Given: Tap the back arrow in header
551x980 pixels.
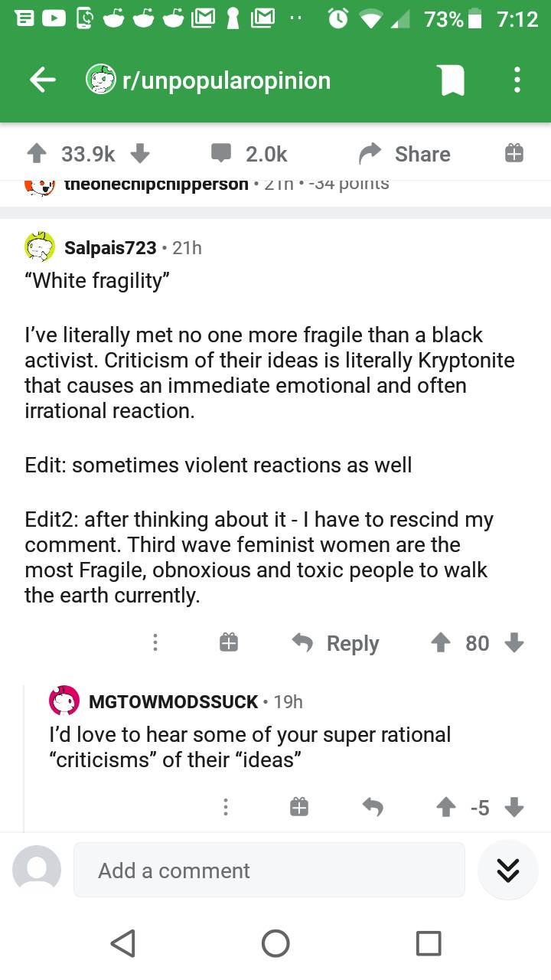Looking at the screenshot, I should (43, 80).
